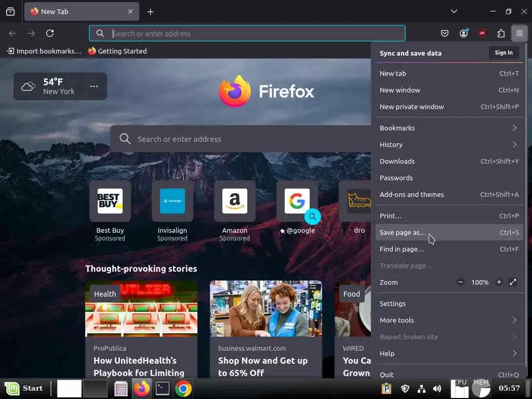
Task: Choose Quit from the menu
Action: 449,374
